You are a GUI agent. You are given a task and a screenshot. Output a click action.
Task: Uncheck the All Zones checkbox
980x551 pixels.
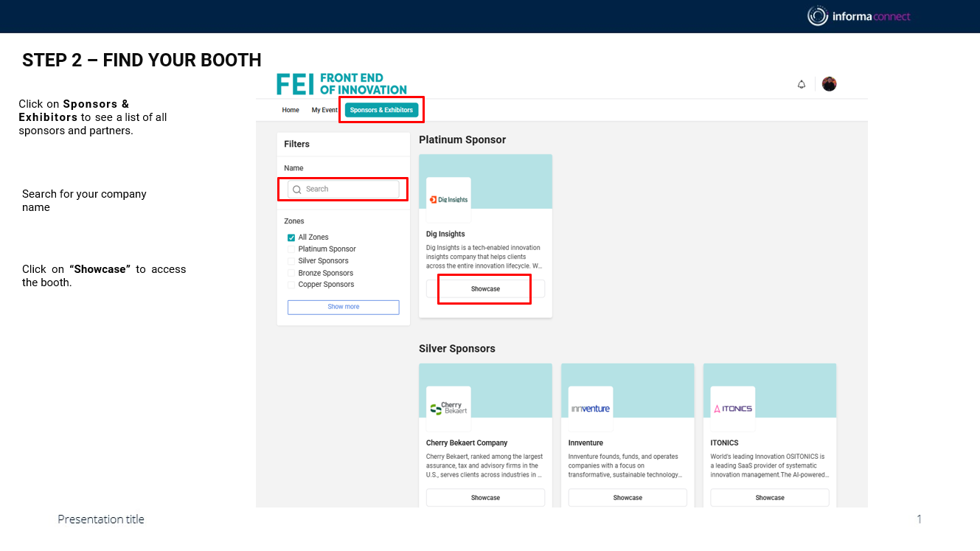(x=291, y=238)
